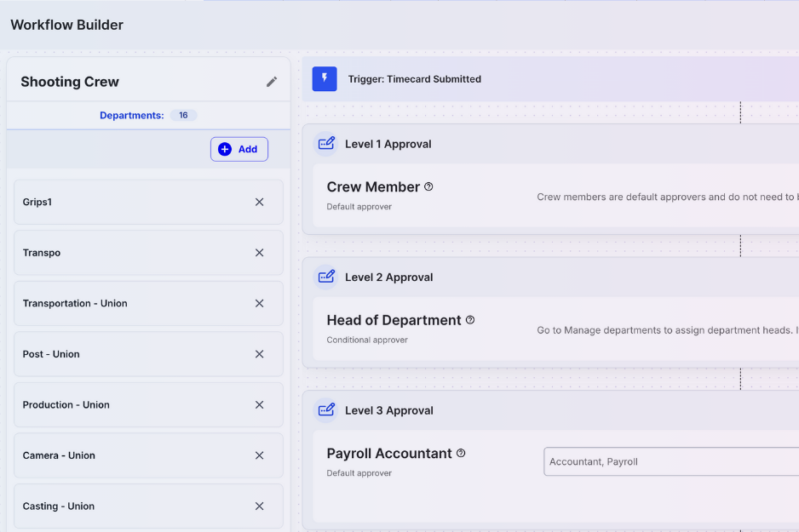Viewport: 799px width, 532px height.
Task: Click the Level 2 Approval edit icon
Action: click(x=325, y=277)
